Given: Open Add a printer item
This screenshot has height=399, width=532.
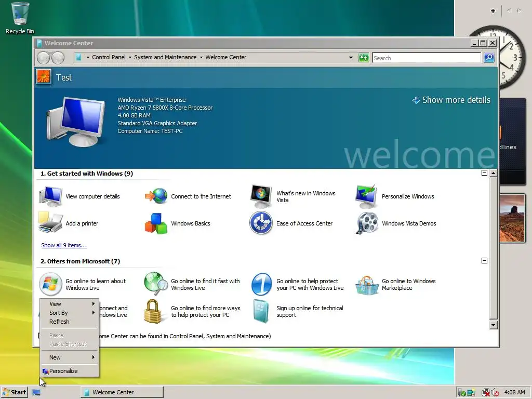Looking at the screenshot, I should [x=69, y=223].
